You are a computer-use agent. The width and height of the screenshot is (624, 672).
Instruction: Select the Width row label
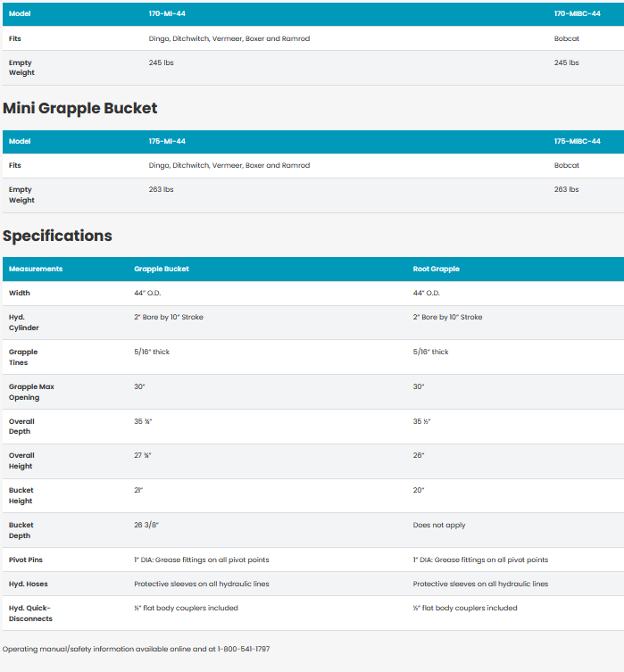(20, 293)
